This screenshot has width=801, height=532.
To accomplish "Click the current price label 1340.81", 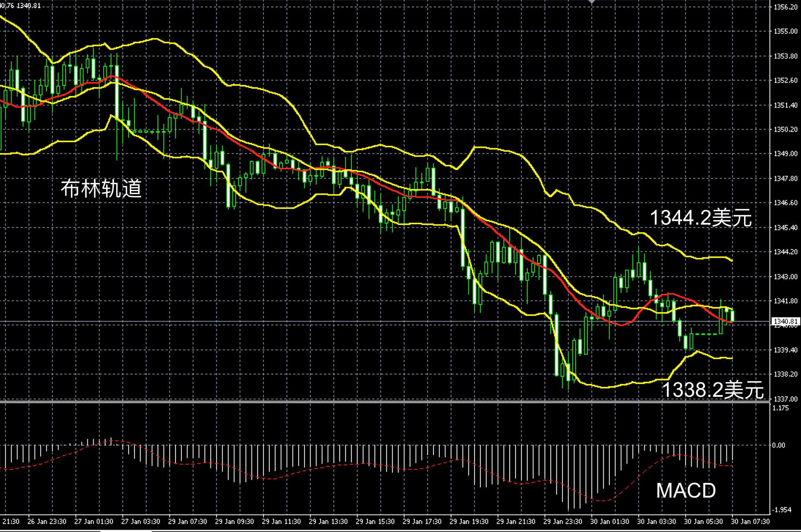I will pyautogui.click(x=785, y=322).
